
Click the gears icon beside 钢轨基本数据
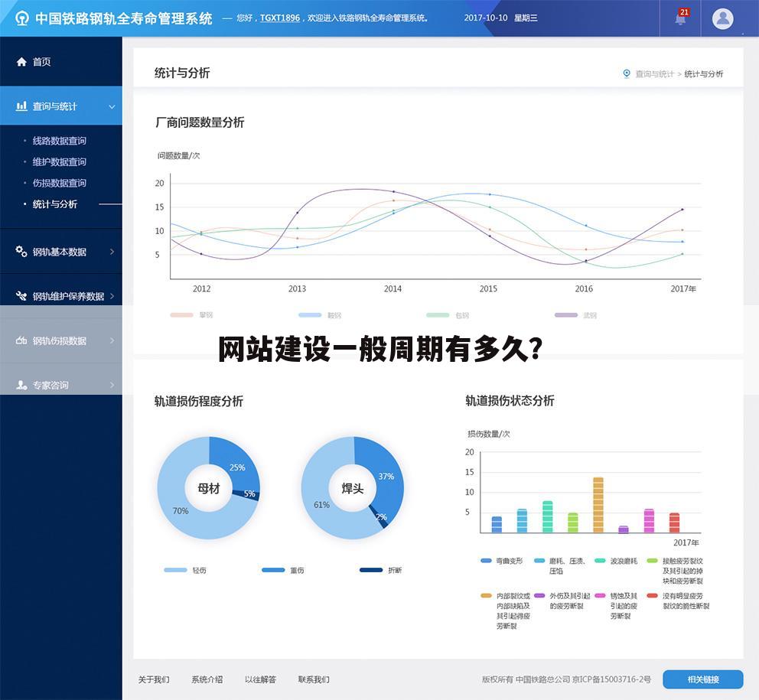(21, 251)
